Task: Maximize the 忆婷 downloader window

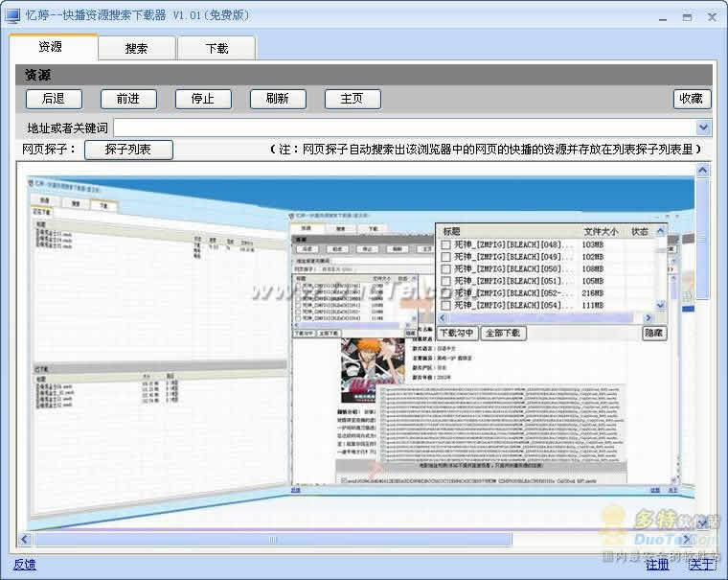Action: tap(688, 17)
